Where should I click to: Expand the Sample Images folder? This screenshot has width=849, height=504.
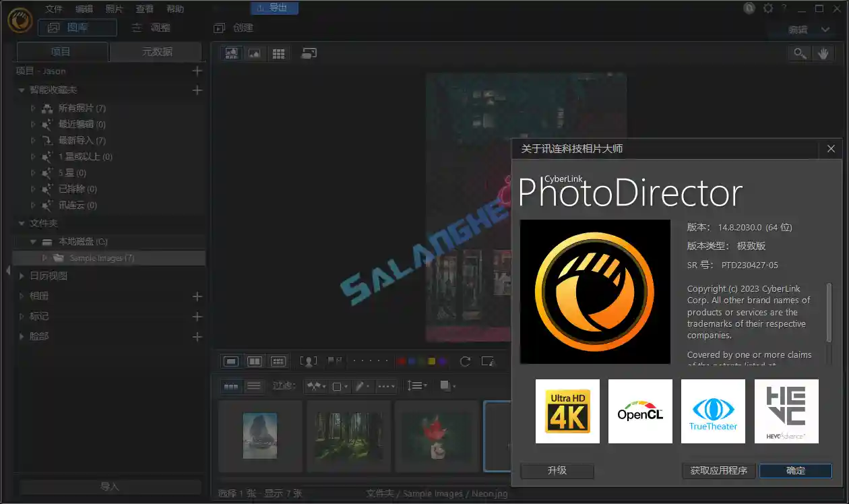click(x=44, y=258)
